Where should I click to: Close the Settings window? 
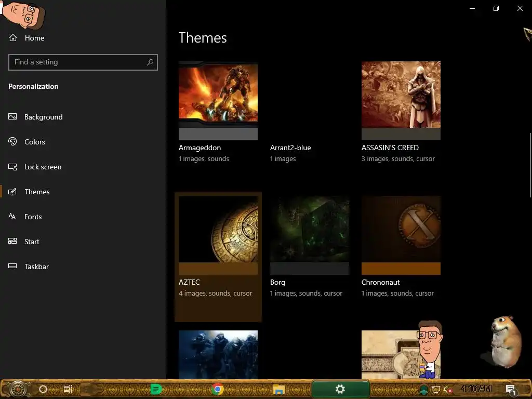(520, 8)
